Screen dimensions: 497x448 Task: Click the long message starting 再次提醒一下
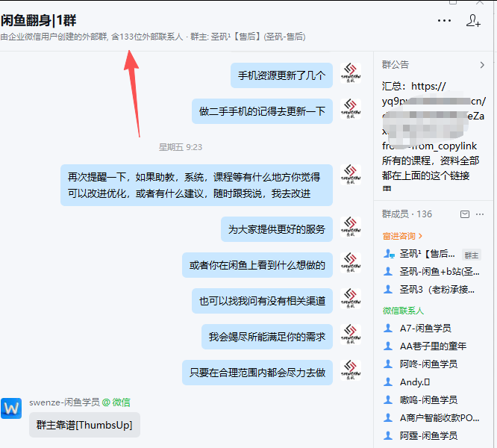[x=196, y=185]
